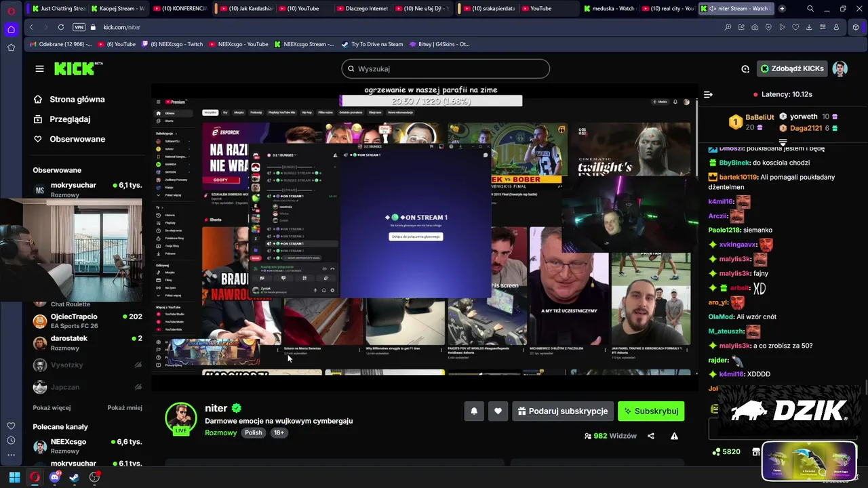This screenshot has height=488, width=868.
Task: Open Odebrane Gmail bookmark
Action: click(61, 44)
